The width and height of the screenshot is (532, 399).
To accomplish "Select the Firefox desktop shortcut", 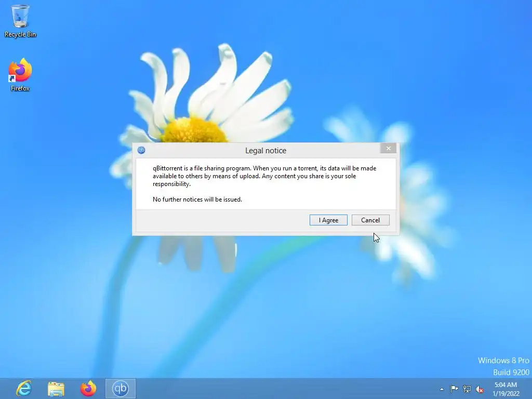I will point(20,75).
